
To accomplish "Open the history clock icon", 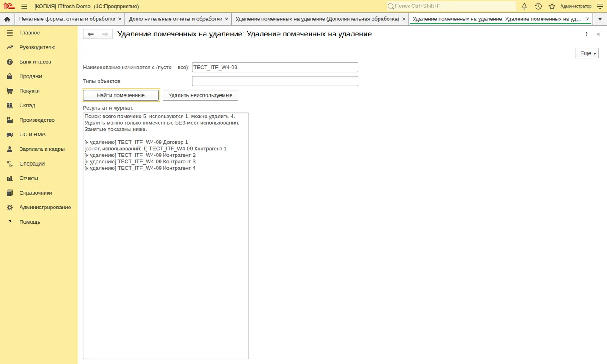I will pos(538,6).
